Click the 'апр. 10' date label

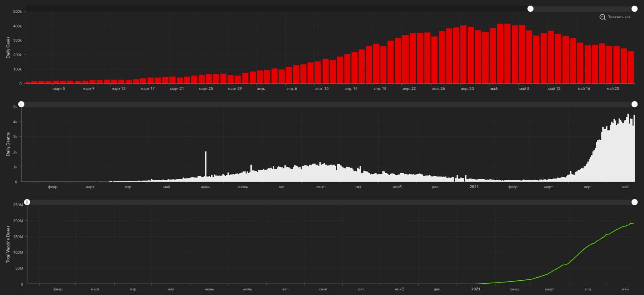pyautogui.click(x=322, y=89)
